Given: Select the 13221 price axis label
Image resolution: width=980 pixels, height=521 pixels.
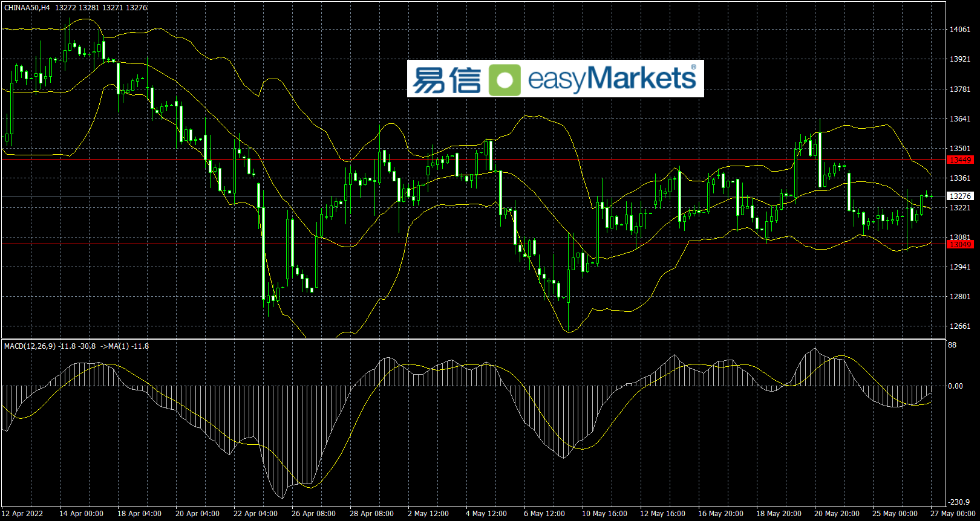Looking at the screenshot, I should (x=960, y=208).
